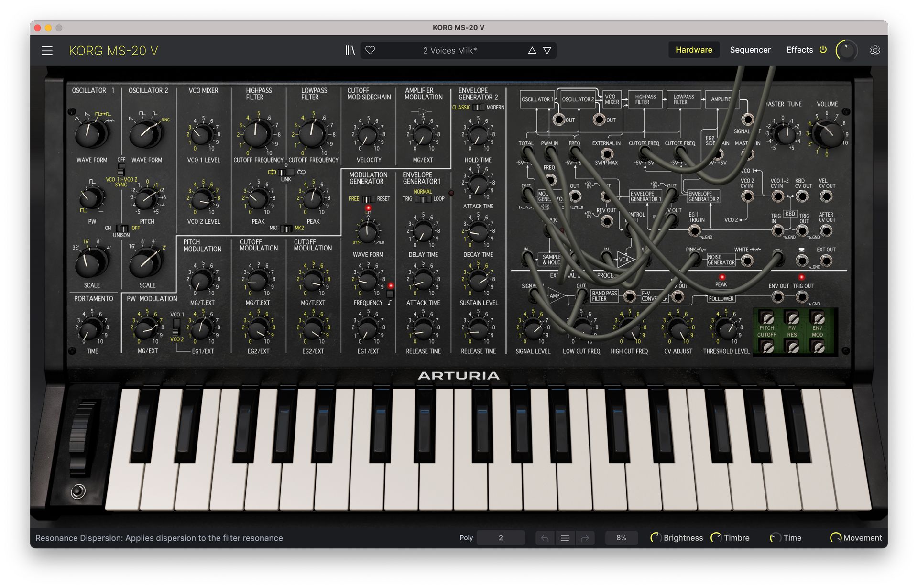Go to previous preset with up arrow

532,50
